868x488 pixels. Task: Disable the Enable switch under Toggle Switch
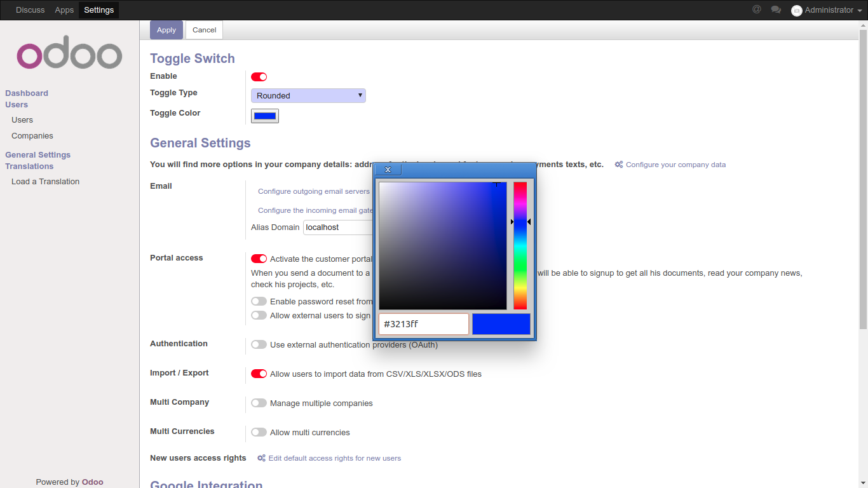point(259,76)
